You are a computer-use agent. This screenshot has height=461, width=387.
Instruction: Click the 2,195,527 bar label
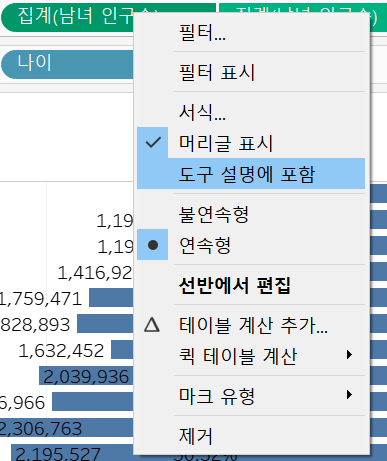click(x=58, y=454)
